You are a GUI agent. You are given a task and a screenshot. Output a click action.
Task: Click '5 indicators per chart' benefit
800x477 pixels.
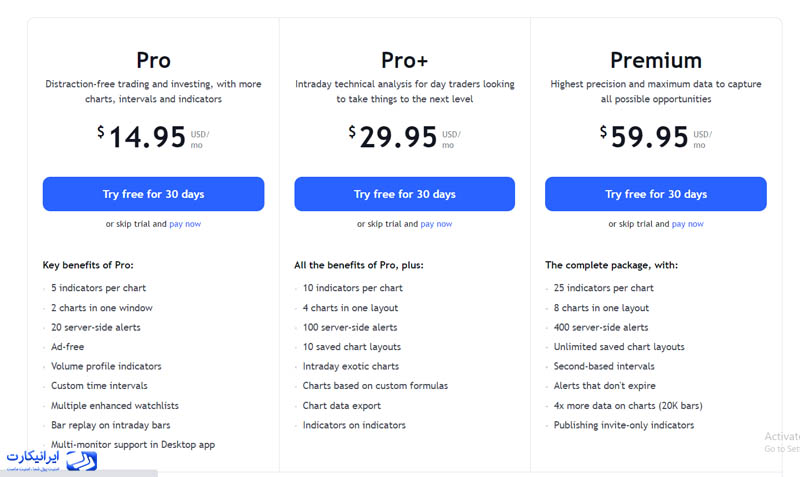(98, 288)
